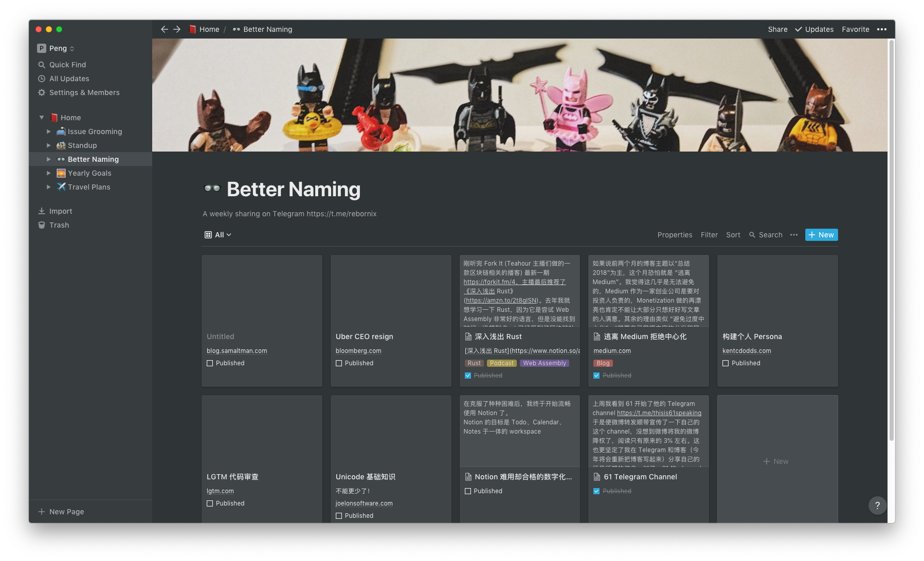Click the blue New button
The image size is (924, 561).
(821, 235)
